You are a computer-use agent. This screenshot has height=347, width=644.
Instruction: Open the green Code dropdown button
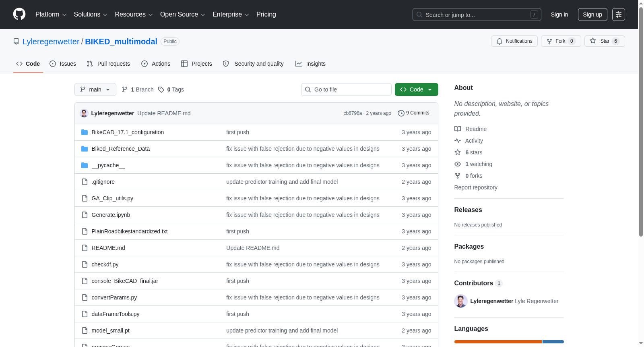point(417,89)
